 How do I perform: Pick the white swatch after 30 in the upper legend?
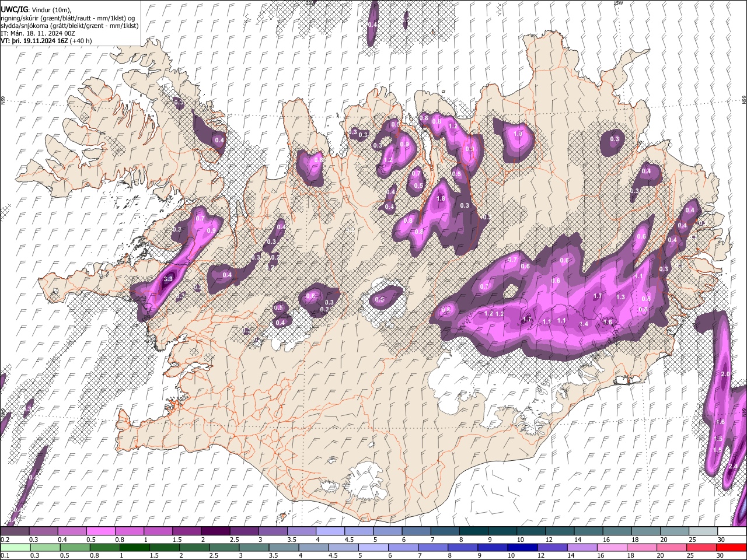coord(732,531)
